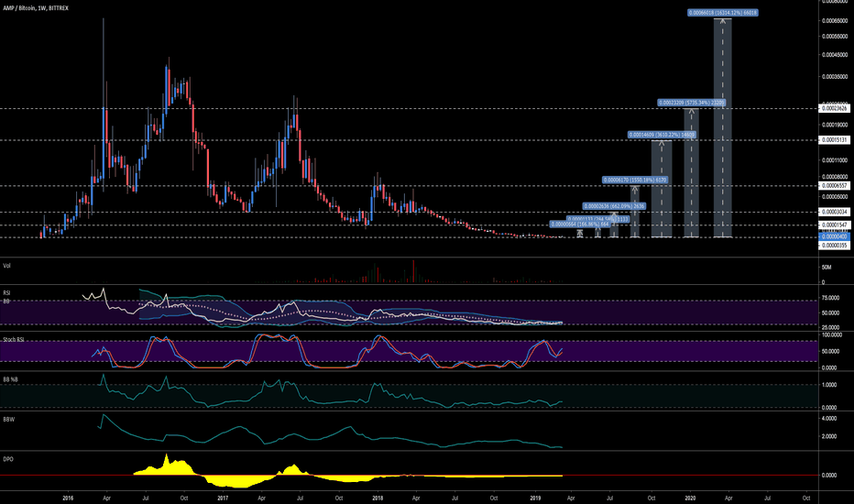The height and width of the screenshot is (504, 854).
Task: Click the 0.00066018 (16314.12%) measurement label
Action: (x=722, y=13)
